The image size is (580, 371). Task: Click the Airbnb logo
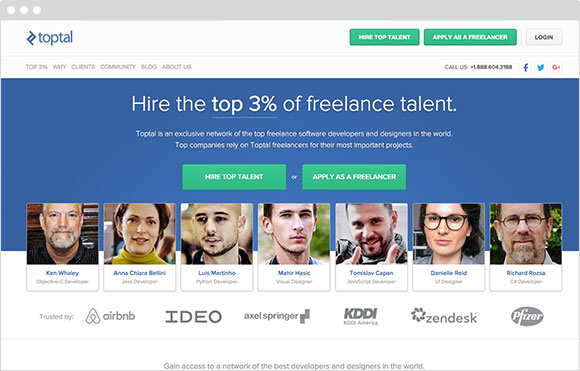pyautogui.click(x=110, y=316)
